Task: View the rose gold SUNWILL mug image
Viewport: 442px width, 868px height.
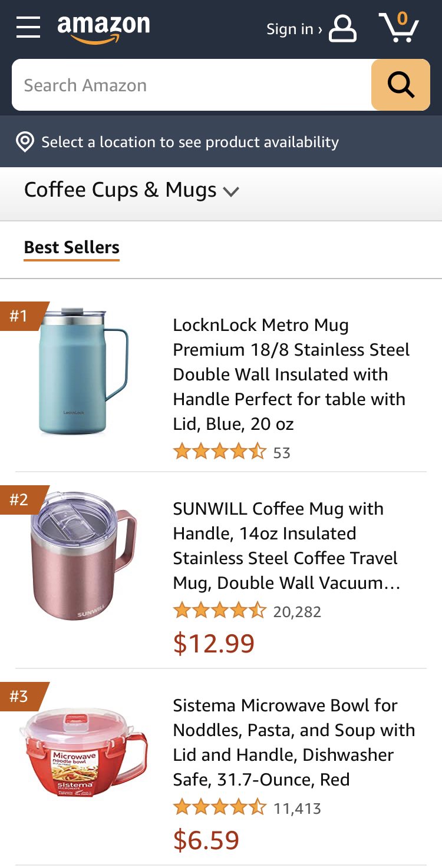Action: click(83, 555)
